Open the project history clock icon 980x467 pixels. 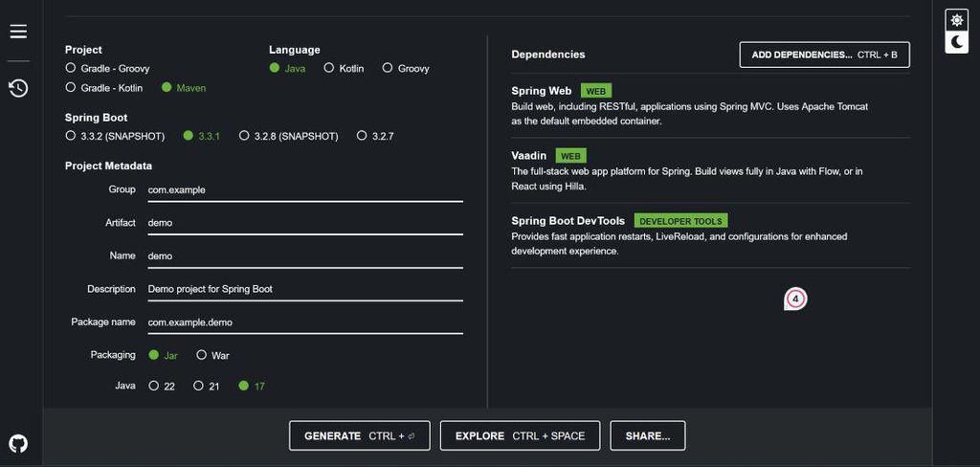19,88
